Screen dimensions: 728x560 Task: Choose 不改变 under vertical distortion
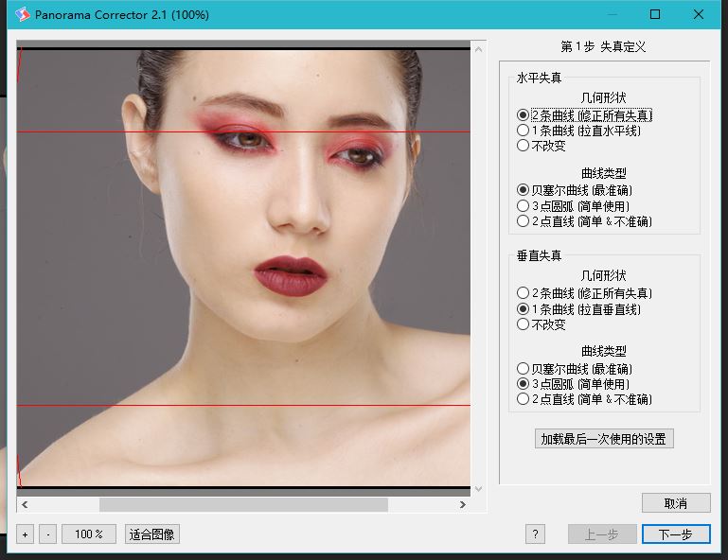[541, 324]
